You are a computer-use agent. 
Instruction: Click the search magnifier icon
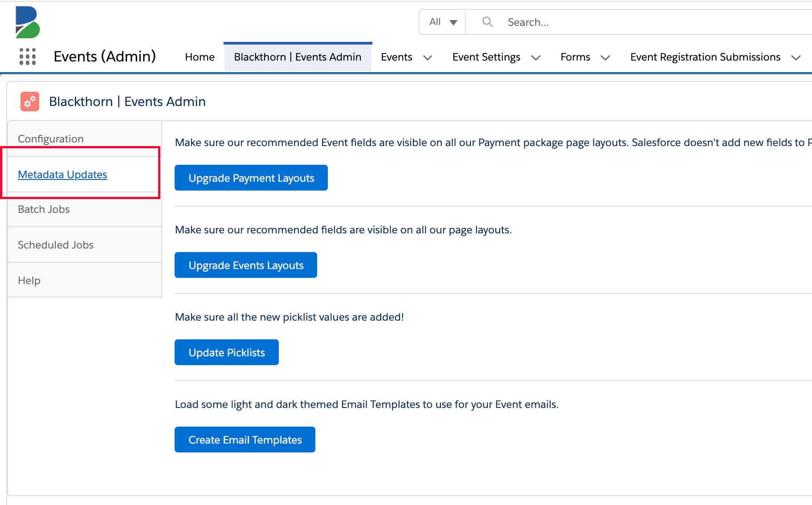pyautogui.click(x=488, y=22)
